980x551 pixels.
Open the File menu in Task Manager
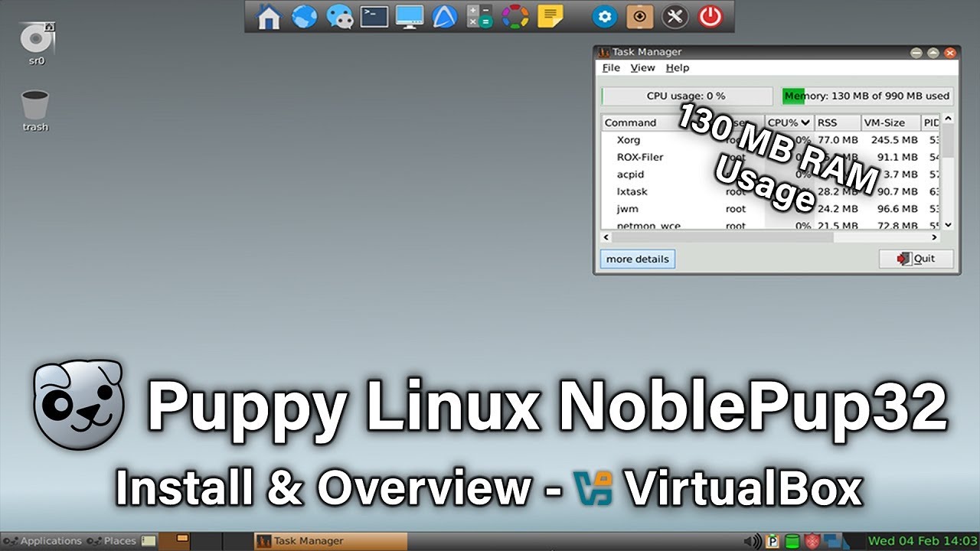(x=611, y=68)
